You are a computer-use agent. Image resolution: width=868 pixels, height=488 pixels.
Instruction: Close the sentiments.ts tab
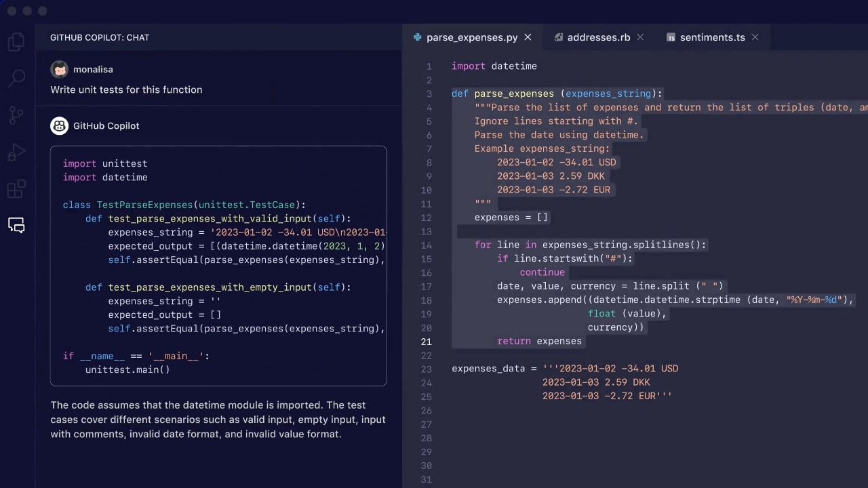(755, 37)
